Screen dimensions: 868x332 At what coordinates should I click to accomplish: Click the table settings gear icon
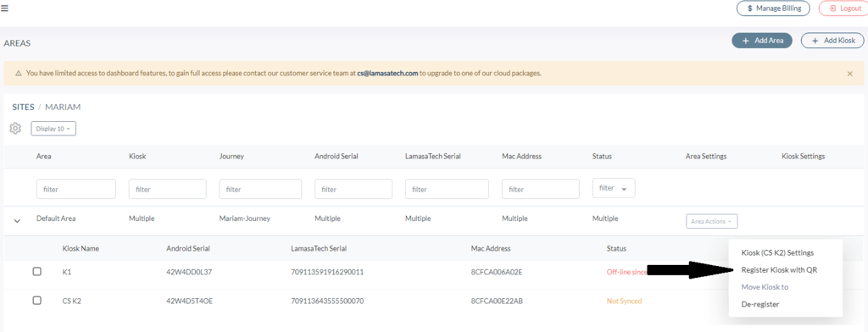click(15, 129)
